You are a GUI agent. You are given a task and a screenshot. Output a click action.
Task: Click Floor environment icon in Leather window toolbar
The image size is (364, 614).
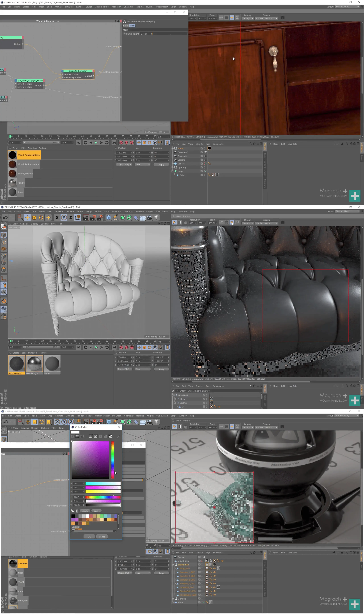[142, 218]
